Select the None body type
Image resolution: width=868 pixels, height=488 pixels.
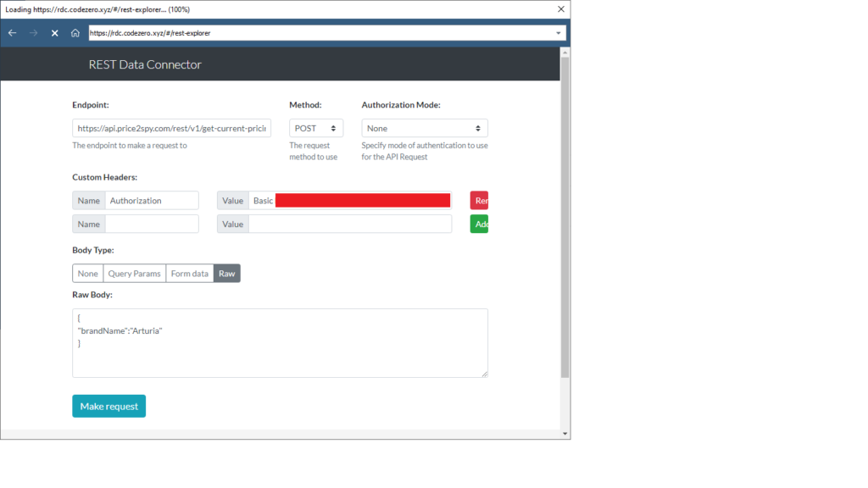pos(87,274)
